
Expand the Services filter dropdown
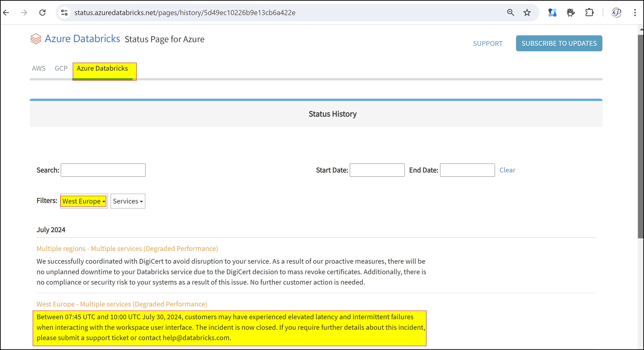point(128,201)
